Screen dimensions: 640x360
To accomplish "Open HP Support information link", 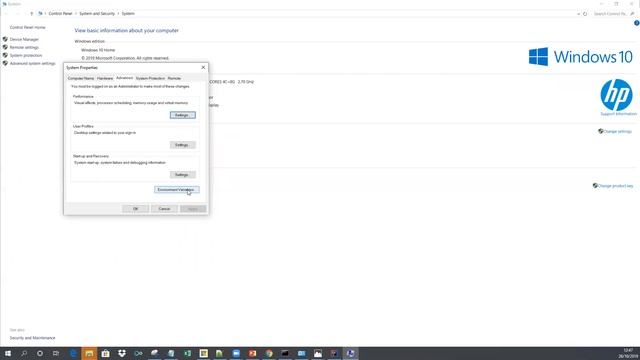I will click(618, 114).
